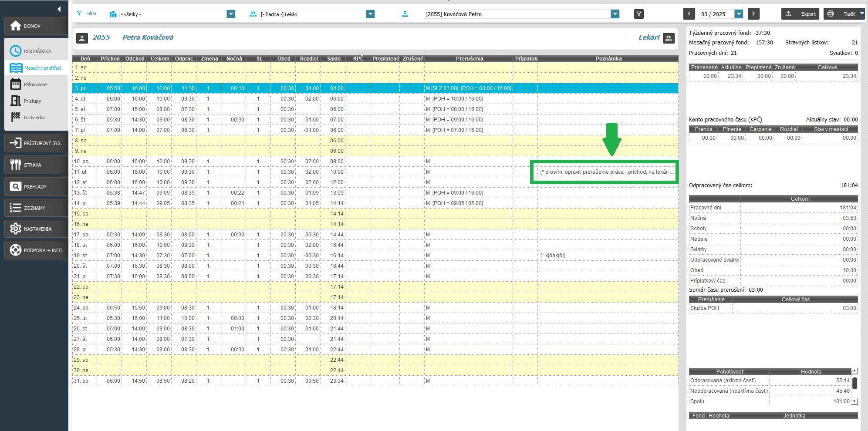Collapse the left sidebar with arrow icon

pyautogui.click(x=59, y=9)
